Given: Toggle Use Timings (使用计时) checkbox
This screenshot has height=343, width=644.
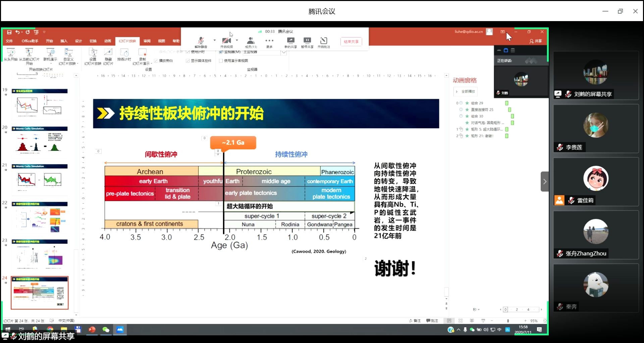Looking at the screenshot, I should click(x=187, y=52).
